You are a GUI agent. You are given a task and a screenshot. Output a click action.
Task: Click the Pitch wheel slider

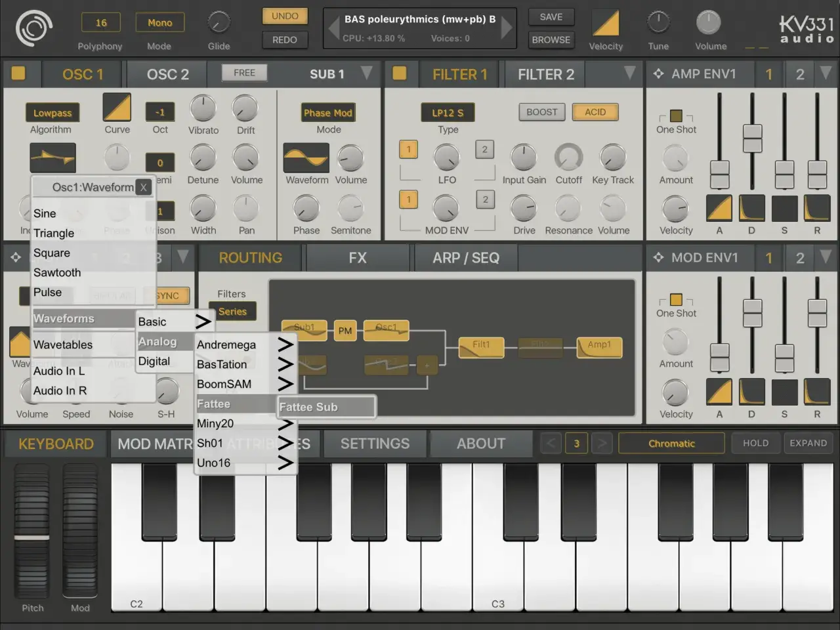tap(31, 530)
